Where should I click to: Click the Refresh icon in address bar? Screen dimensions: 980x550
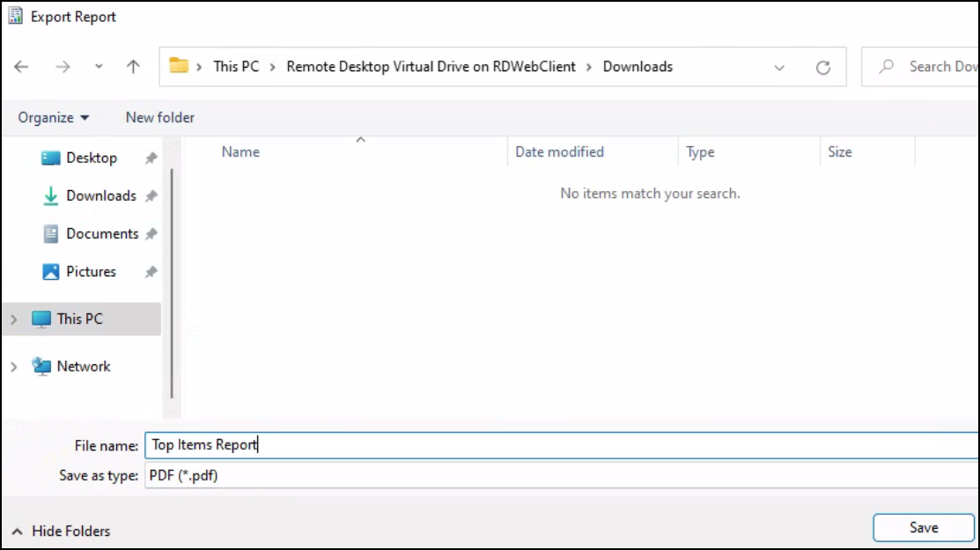tap(823, 67)
